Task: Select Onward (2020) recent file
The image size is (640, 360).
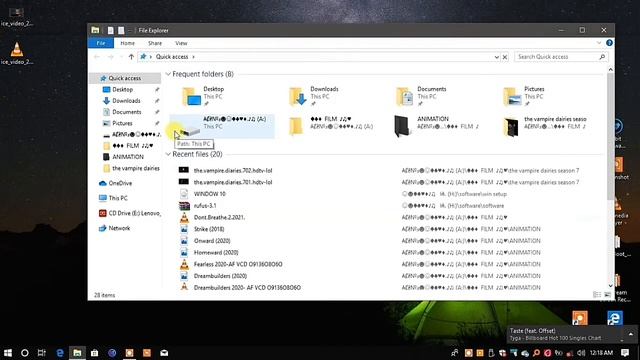Action: (212, 241)
